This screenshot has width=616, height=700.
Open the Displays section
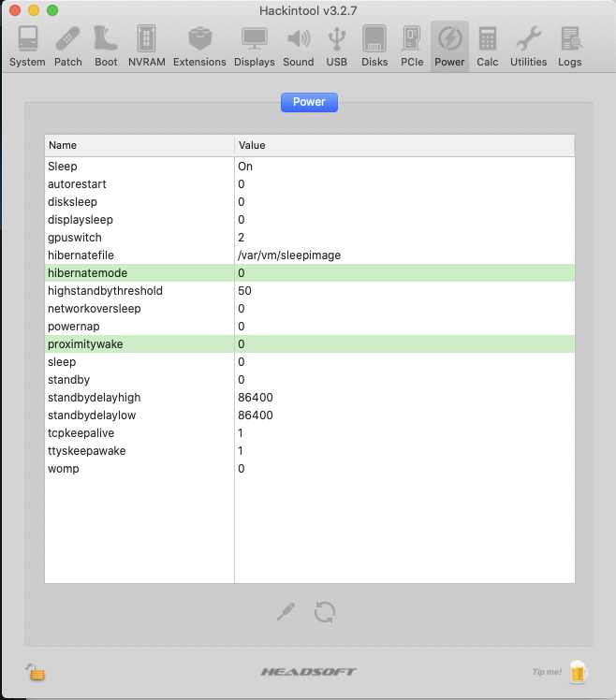(x=255, y=47)
